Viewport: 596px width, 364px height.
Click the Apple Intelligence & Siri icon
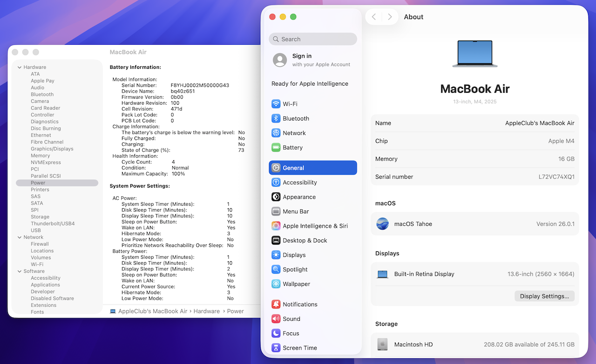(276, 226)
